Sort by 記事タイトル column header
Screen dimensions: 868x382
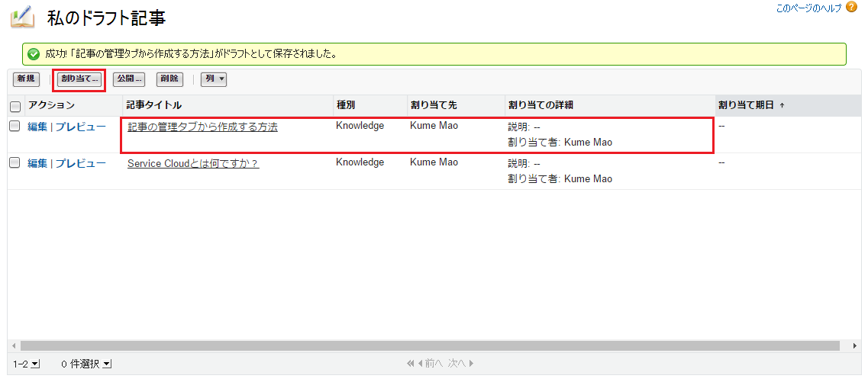(154, 105)
